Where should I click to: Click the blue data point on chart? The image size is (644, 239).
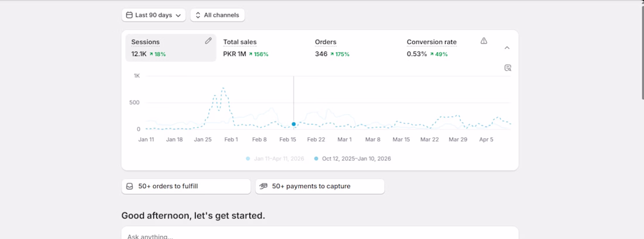[294, 124]
